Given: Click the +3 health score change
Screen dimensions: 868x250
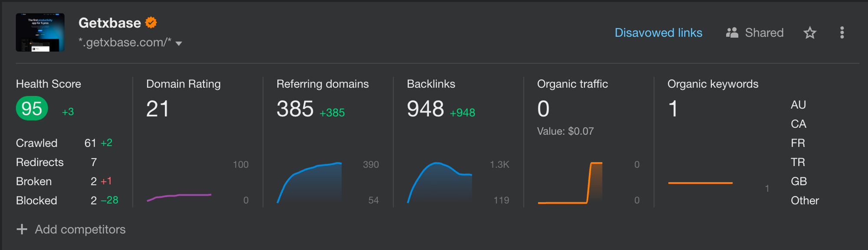Looking at the screenshot, I should [x=68, y=112].
